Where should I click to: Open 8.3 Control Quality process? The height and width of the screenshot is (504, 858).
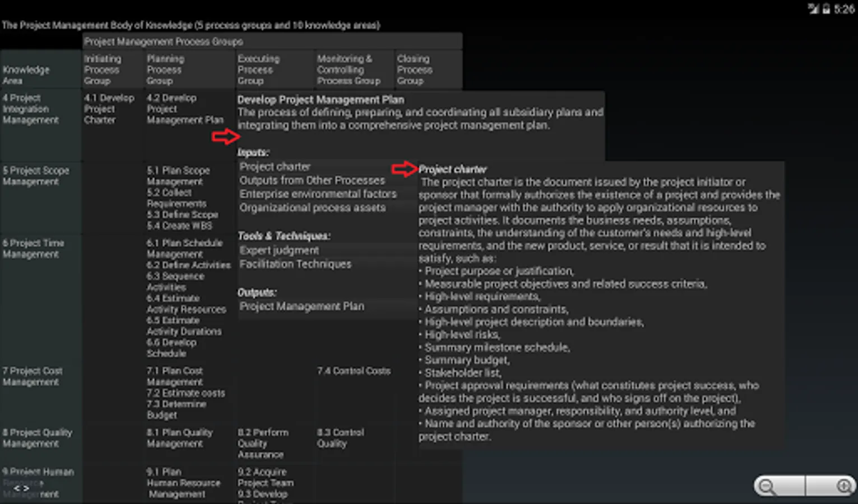point(340,438)
